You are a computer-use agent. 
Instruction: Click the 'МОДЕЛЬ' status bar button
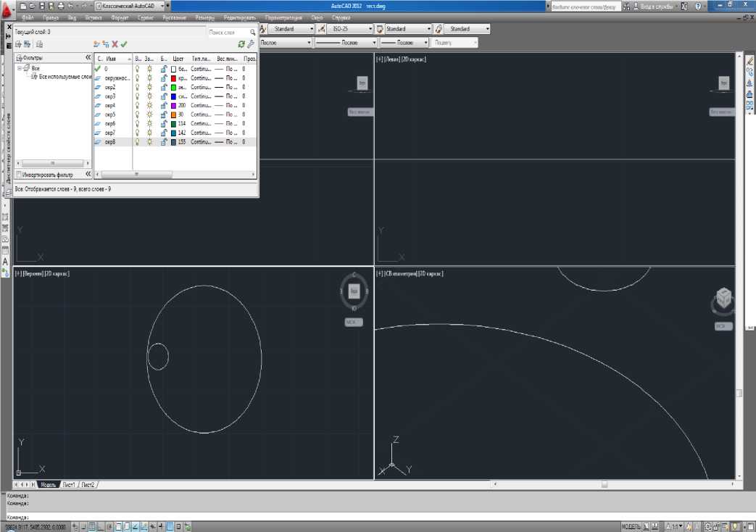click(x=630, y=526)
